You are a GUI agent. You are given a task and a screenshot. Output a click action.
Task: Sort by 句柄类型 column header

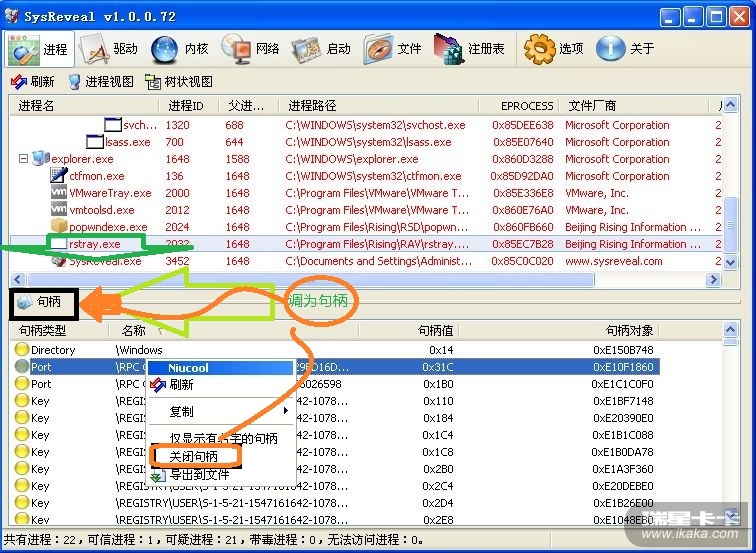click(x=59, y=331)
